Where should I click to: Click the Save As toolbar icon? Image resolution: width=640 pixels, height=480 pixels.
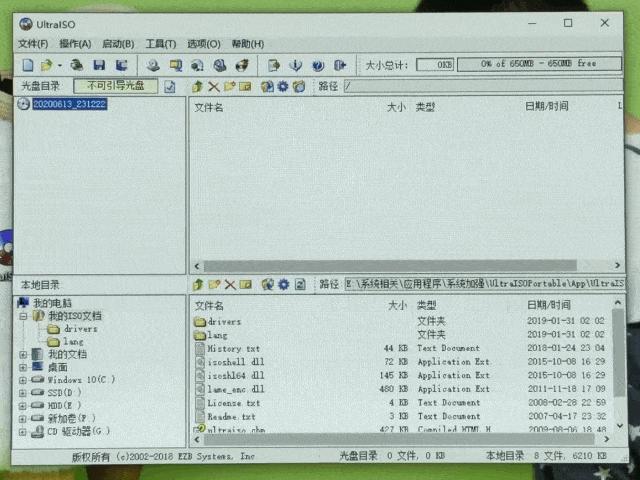[122, 65]
